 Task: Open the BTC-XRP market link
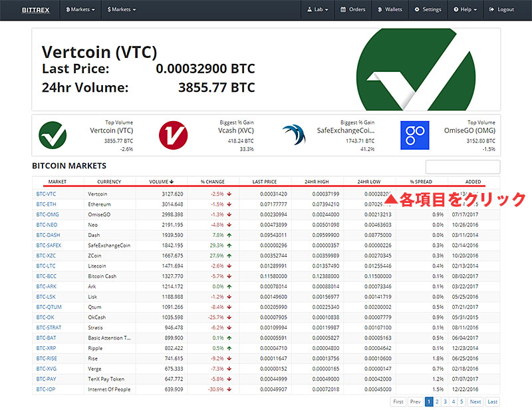tap(46, 348)
